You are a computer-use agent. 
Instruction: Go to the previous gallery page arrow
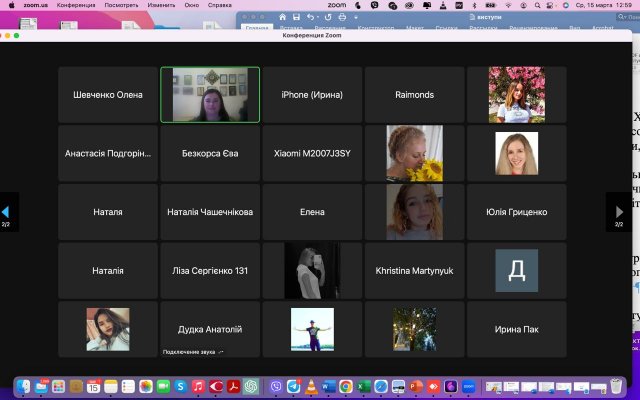click(x=6, y=211)
